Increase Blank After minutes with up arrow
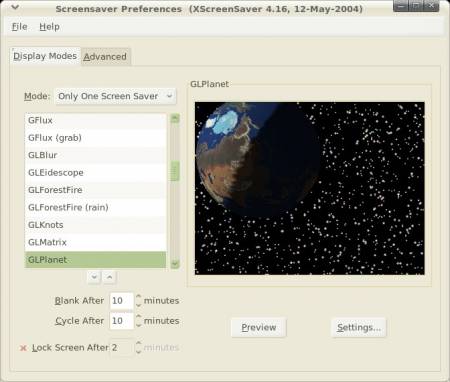450x382 pixels. [139, 297]
